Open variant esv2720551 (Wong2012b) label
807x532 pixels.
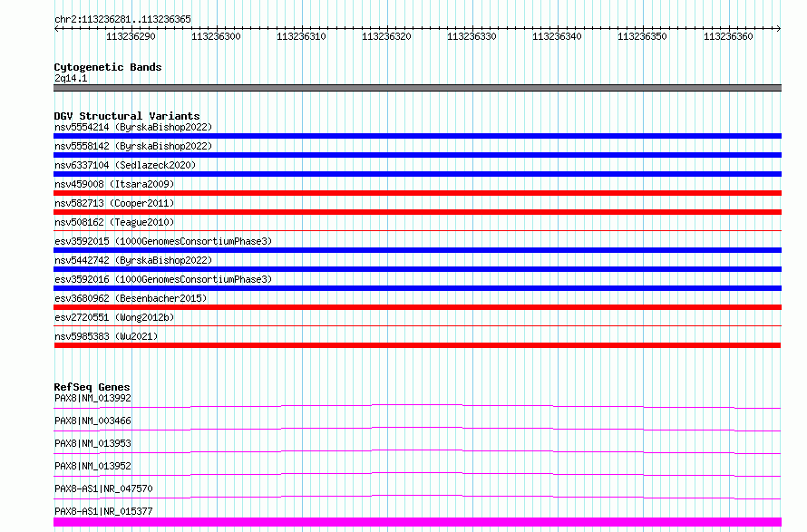(114, 317)
